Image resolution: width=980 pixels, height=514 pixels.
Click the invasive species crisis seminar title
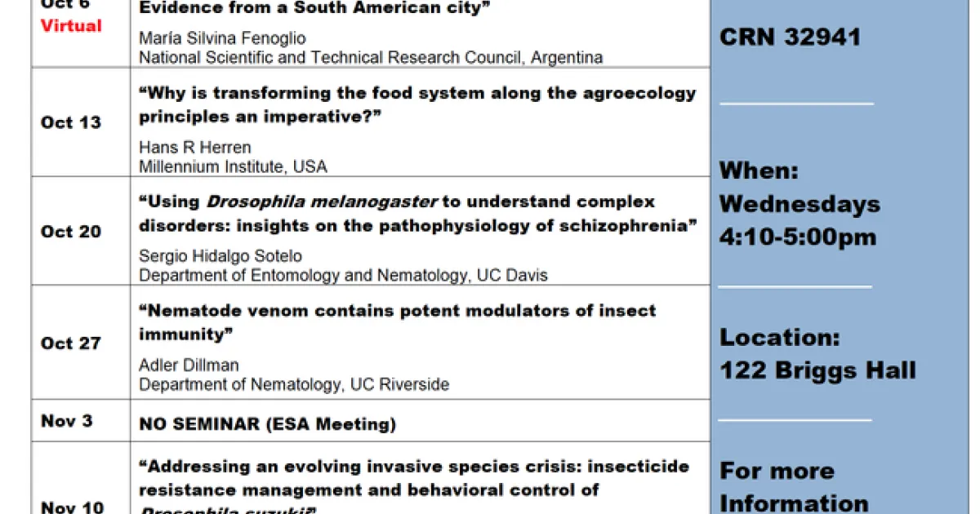[413, 478]
